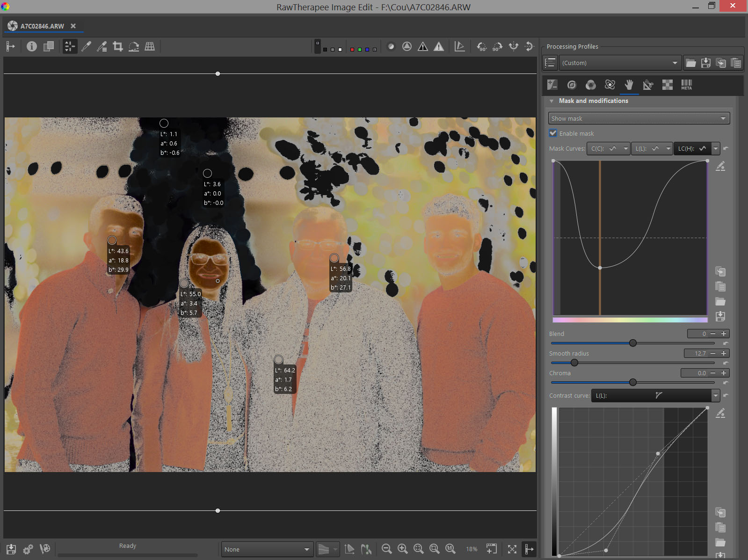Viewport: 748px width, 560px height.
Task: Load processing profile from file
Action: 690,63
